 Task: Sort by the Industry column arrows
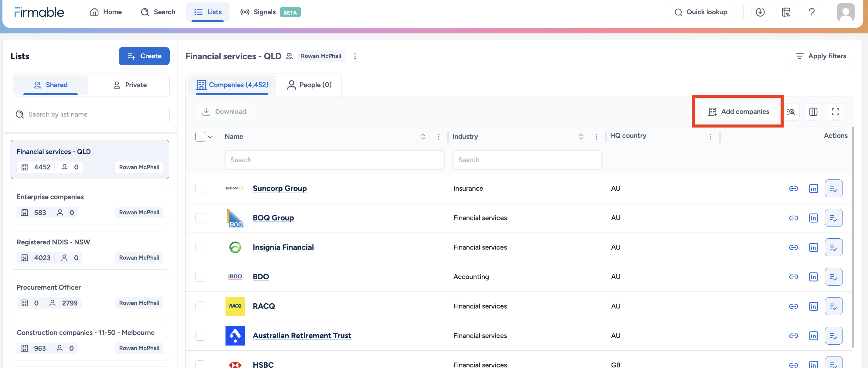pyautogui.click(x=581, y=137)
